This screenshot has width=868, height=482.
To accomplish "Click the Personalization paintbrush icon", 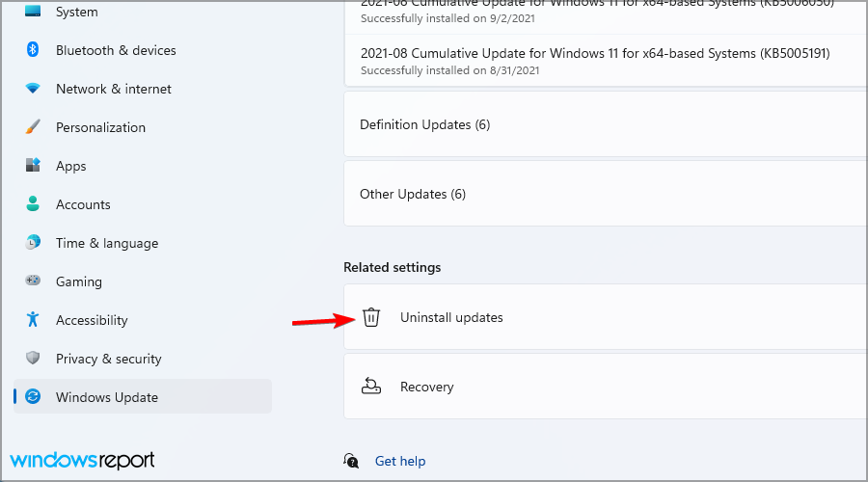I will tap(33, 127).
